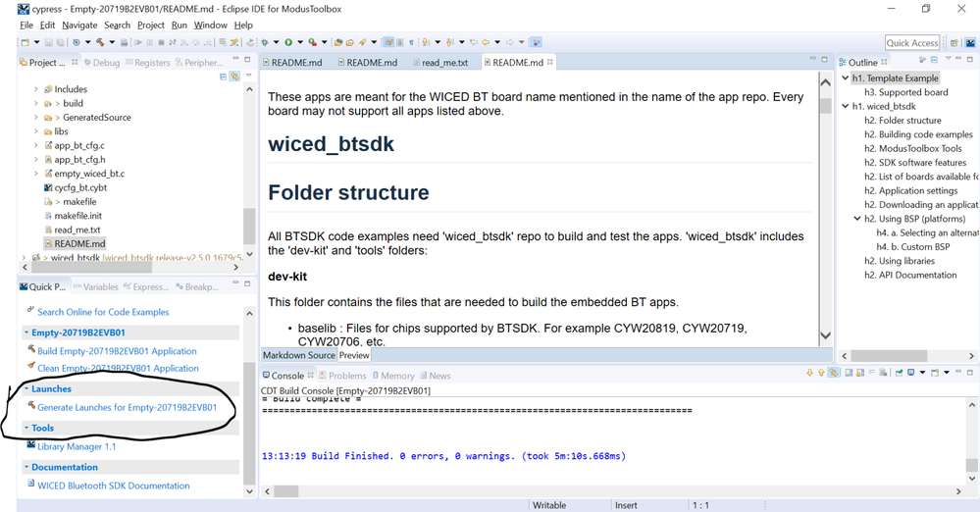Switch to Markdown Source tab

[299, 355]
